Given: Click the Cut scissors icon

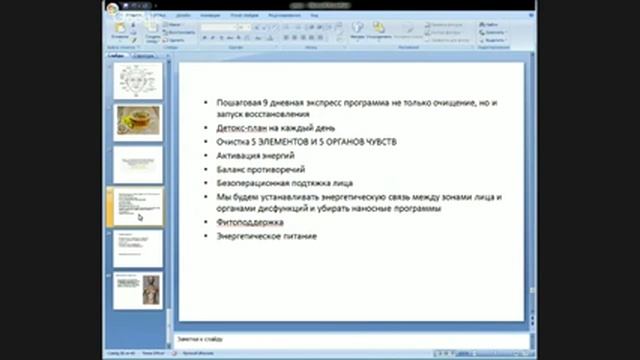Looking at the screenshot, I should [133, 25].
